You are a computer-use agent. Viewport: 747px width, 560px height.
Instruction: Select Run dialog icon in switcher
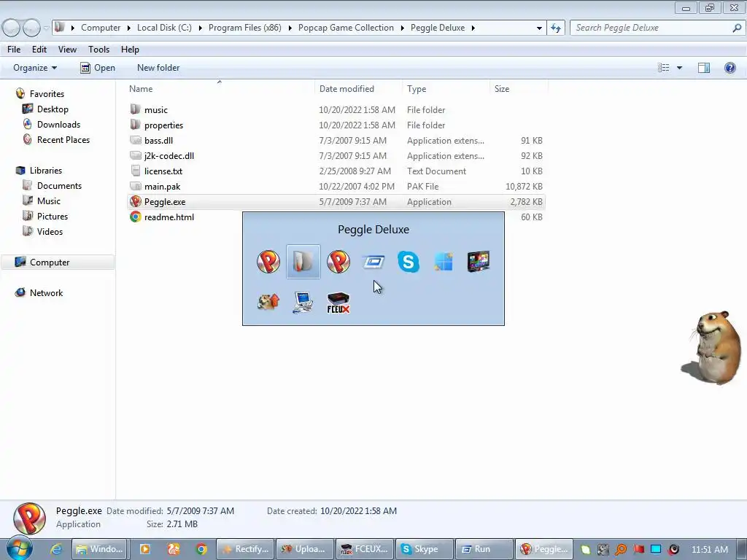coord(373,262)
